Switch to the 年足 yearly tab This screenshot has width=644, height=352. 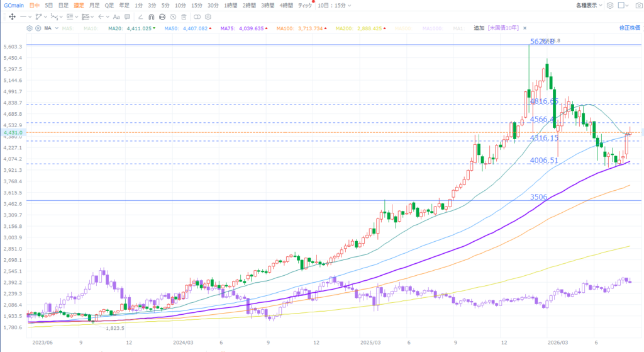point(124,5)
